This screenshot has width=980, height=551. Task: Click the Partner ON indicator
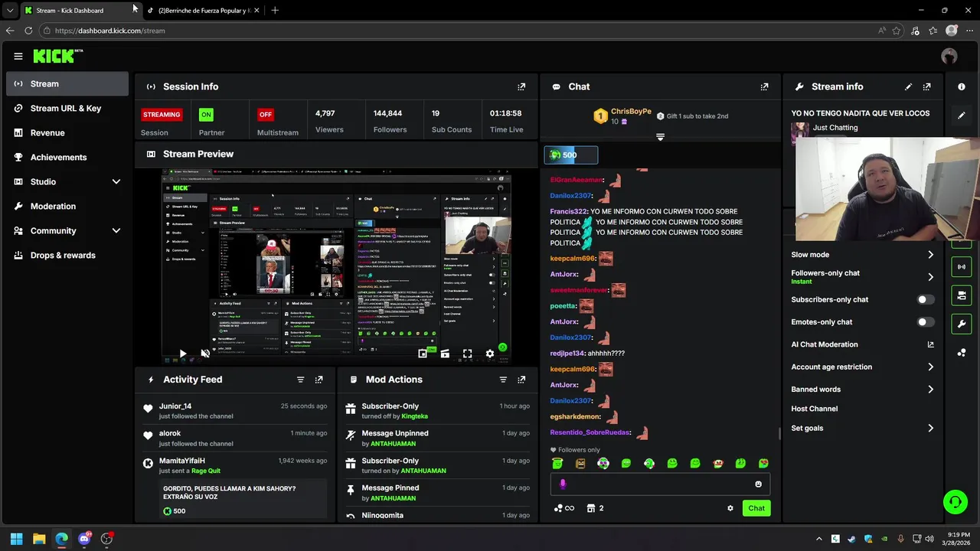(x=206, y=114)
